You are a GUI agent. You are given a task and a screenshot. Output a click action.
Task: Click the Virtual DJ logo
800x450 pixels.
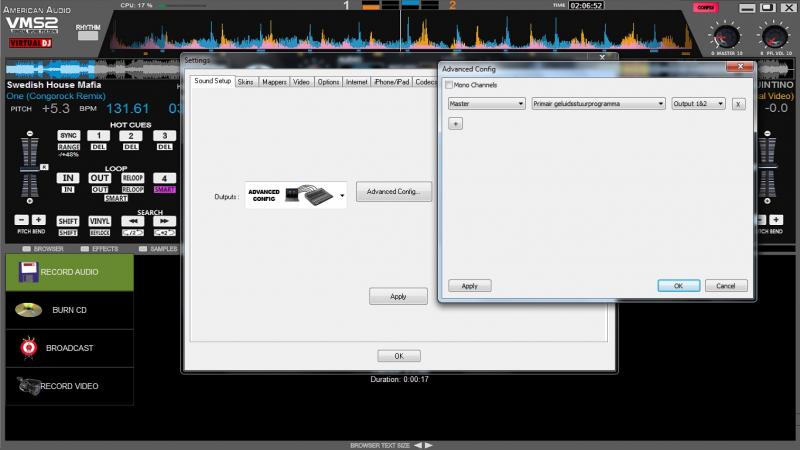pos(31,43)
